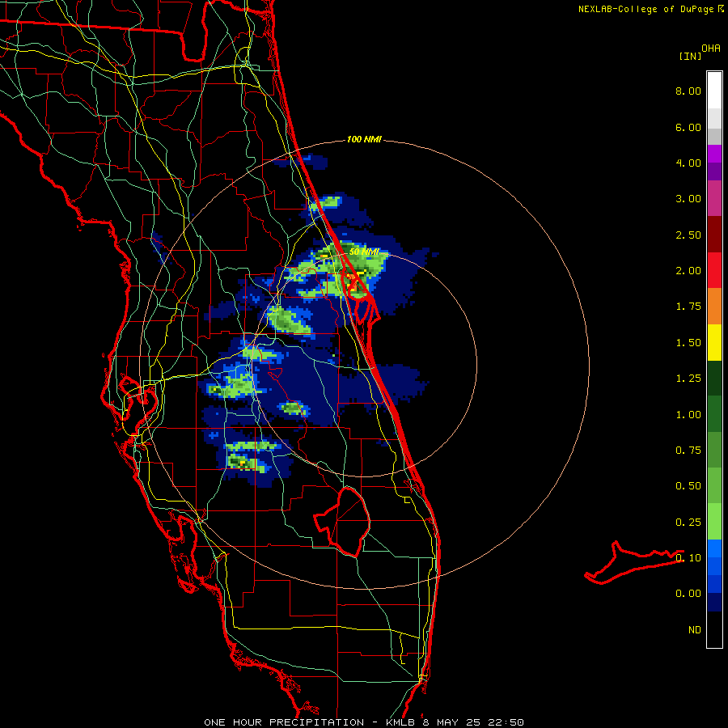Pick the light blue swatch beside 0.10
Viewport: 728px width, 728px height.
click(714, 548)
